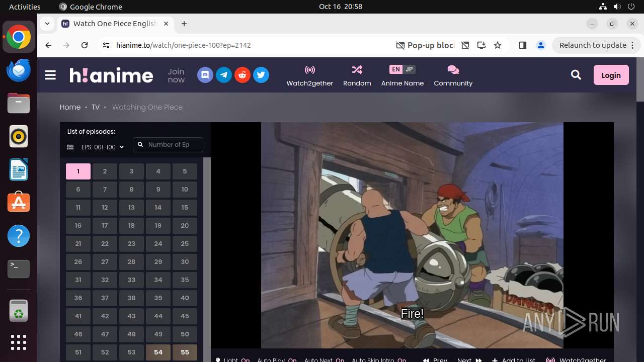This screenshot has height=362, width=644.
Task: Open the site search icon
Action: point(576,75)
